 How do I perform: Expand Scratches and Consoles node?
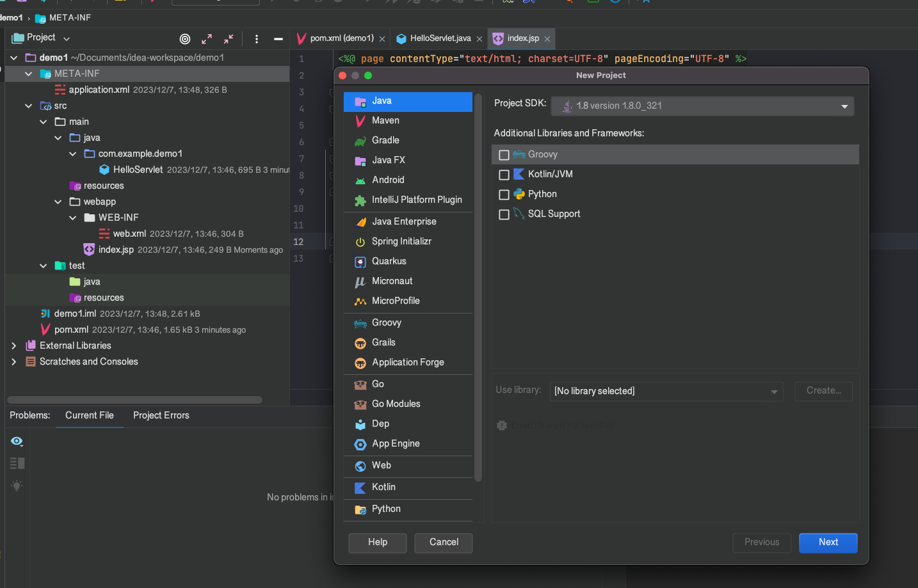point(14,362)
